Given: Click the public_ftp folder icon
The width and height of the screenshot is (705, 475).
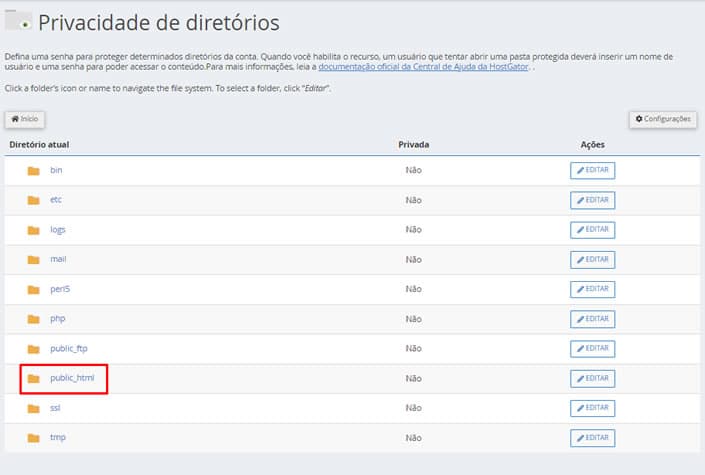Looking at the screenshot, I should pyautogui.click(x=33, y=349).
